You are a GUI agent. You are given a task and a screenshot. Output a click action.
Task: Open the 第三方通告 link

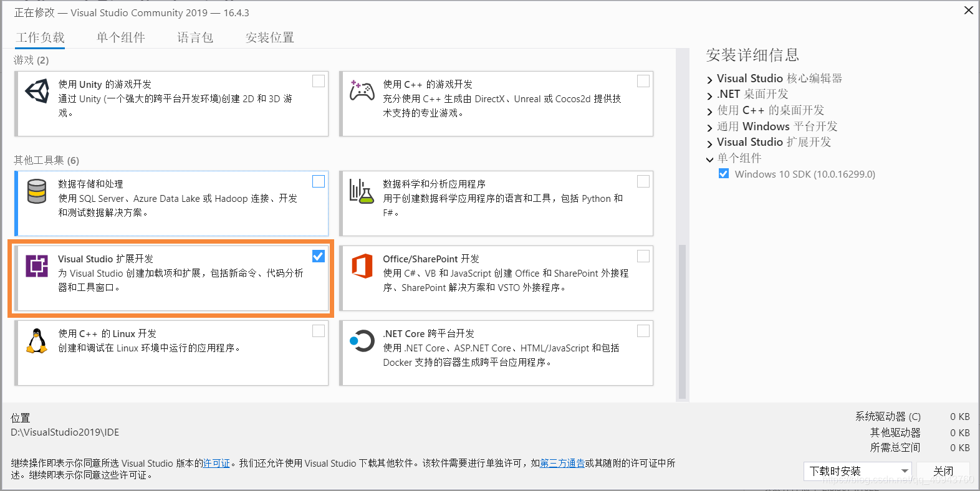coord(562,463)
